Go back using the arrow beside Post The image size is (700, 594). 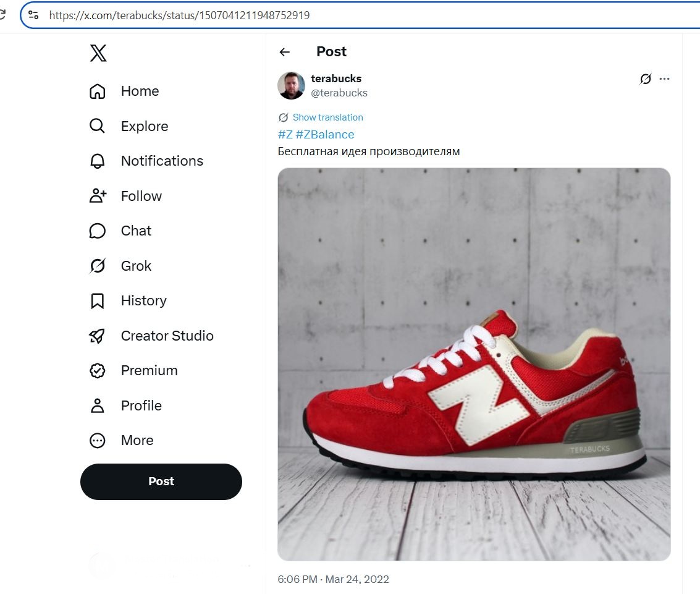pyautogui.click(x=284, y=53)
